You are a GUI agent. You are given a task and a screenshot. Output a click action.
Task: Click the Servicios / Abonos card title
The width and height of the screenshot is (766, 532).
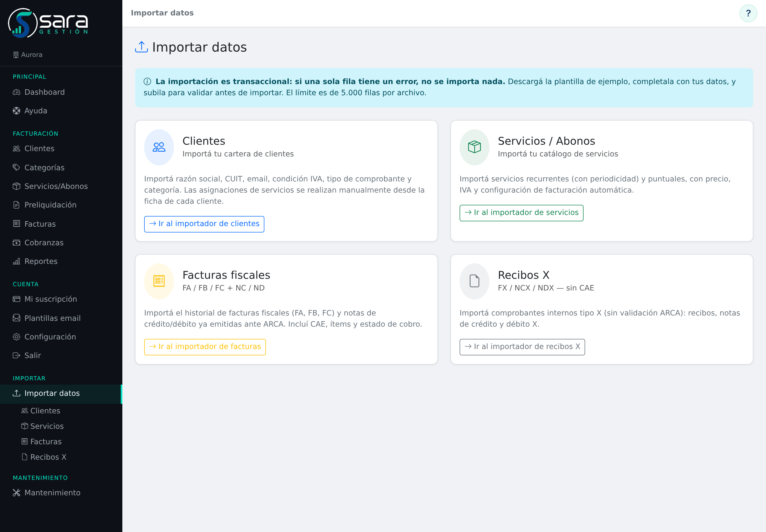click(x=546, y=141)
